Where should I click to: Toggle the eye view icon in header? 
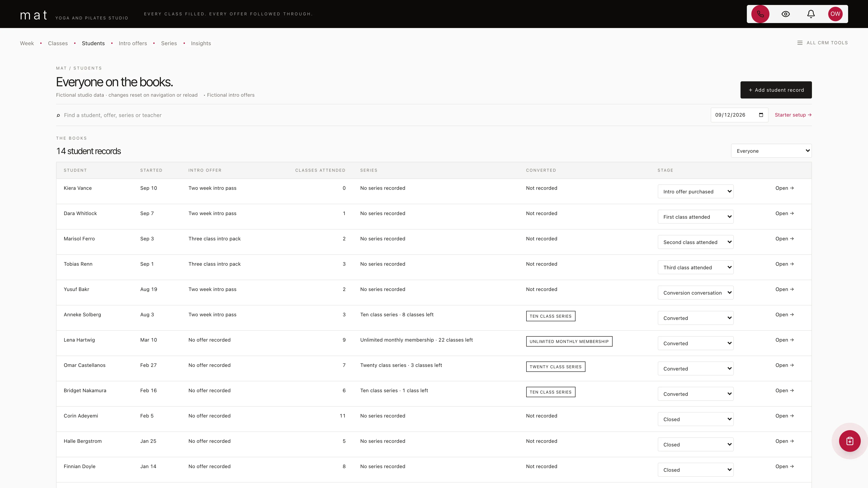click(785, 14)
